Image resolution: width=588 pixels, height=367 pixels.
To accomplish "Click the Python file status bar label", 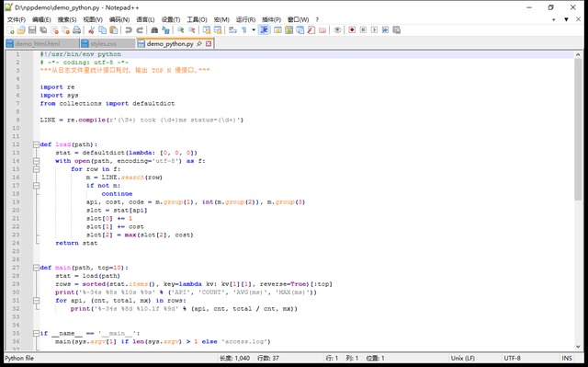I will 19,358.
